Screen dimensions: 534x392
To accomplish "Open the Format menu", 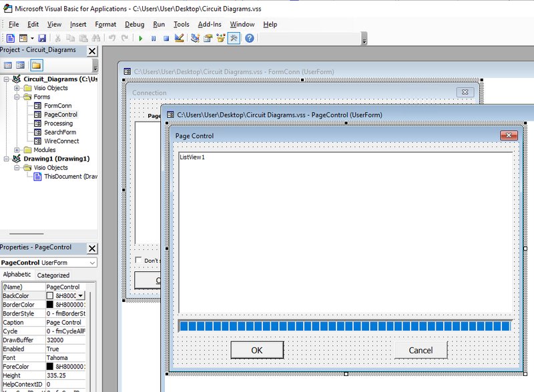I will coord(105,25).
